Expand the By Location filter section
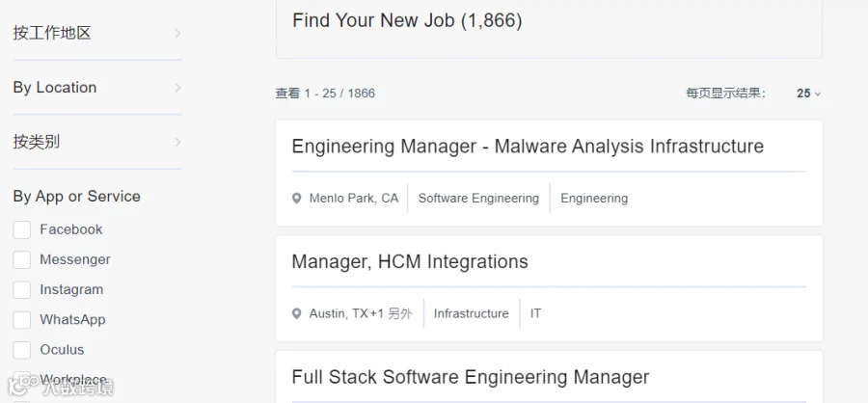Viewport: 868px width, 403px height. [x=97, y=88]
